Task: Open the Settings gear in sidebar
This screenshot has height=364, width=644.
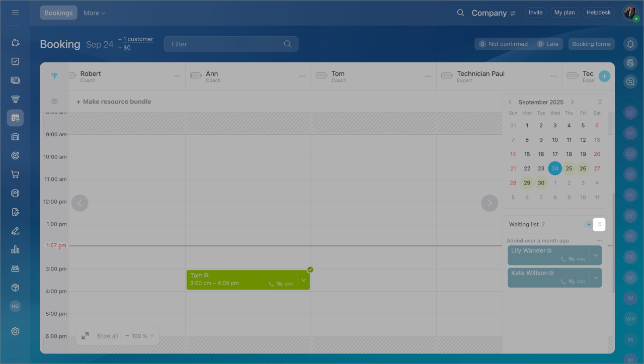Action: (x=15, y=331)
